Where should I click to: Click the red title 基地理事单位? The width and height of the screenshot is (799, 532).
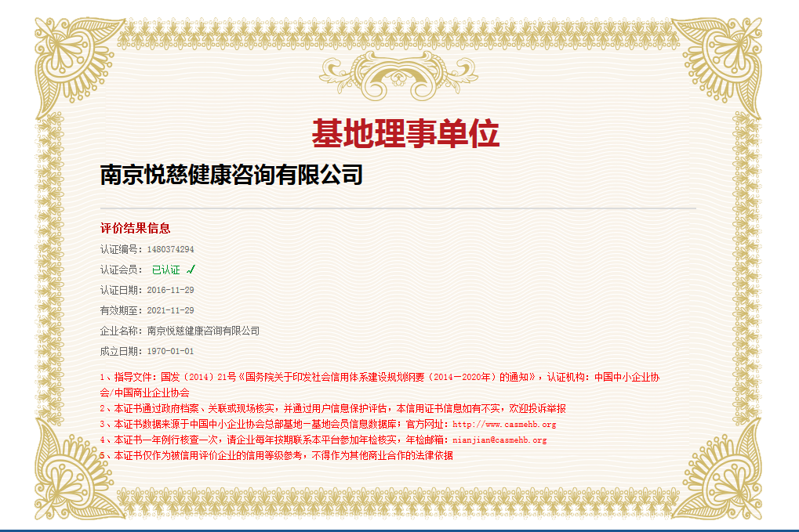point(405,134)
